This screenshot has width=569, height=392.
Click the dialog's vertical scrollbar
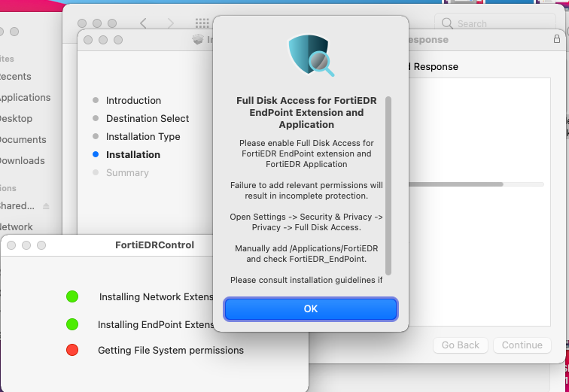coord(388,185)
